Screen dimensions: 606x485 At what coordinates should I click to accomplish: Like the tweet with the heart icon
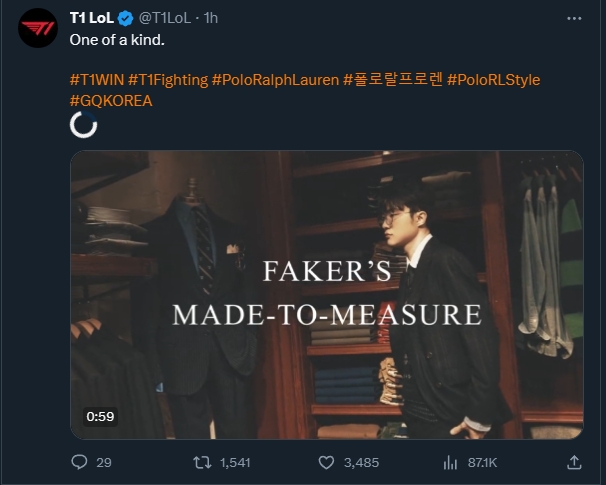point(325,462)
